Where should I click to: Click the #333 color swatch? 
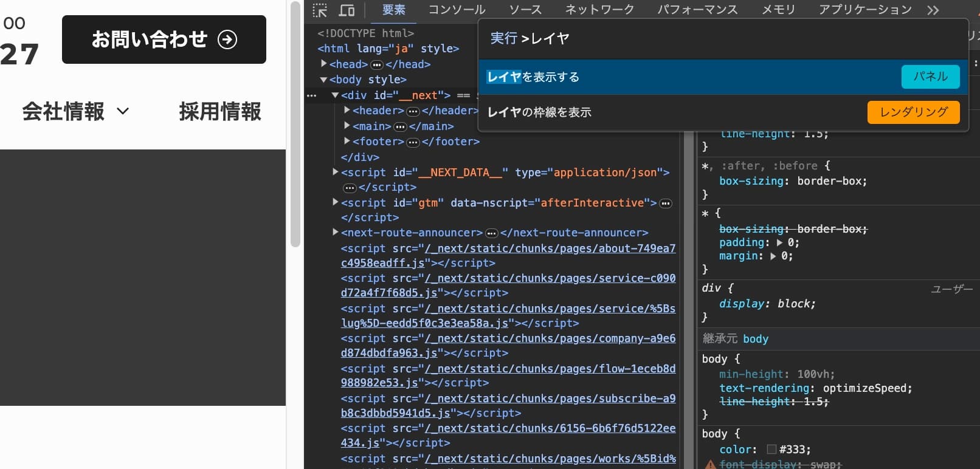[x=771, y=450]
